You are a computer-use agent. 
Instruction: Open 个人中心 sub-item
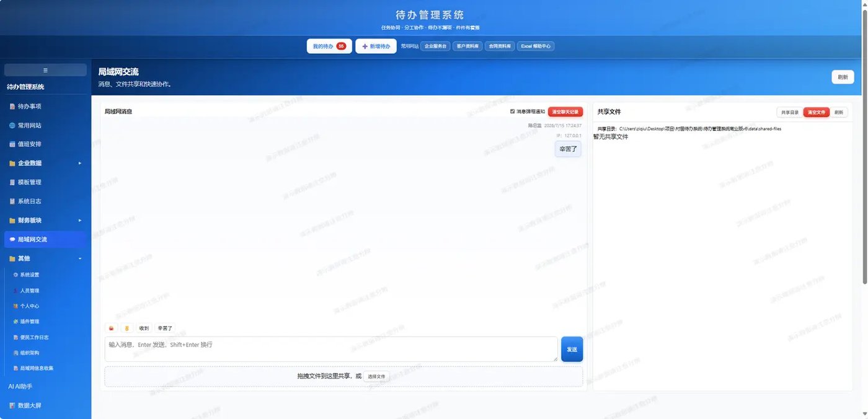click(x=45, y=306)
